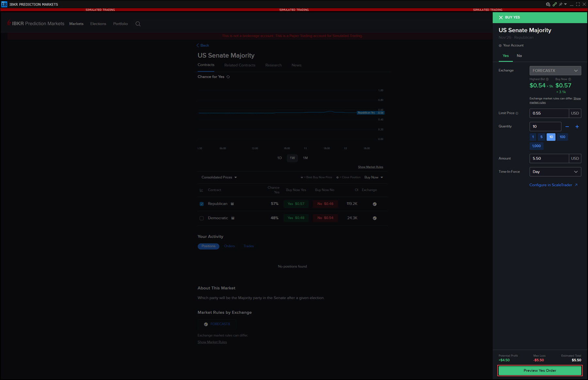Open the Consolidated Prices dropdown
The height and width of the screenshot is (380, 588).
tap(219, 177)
